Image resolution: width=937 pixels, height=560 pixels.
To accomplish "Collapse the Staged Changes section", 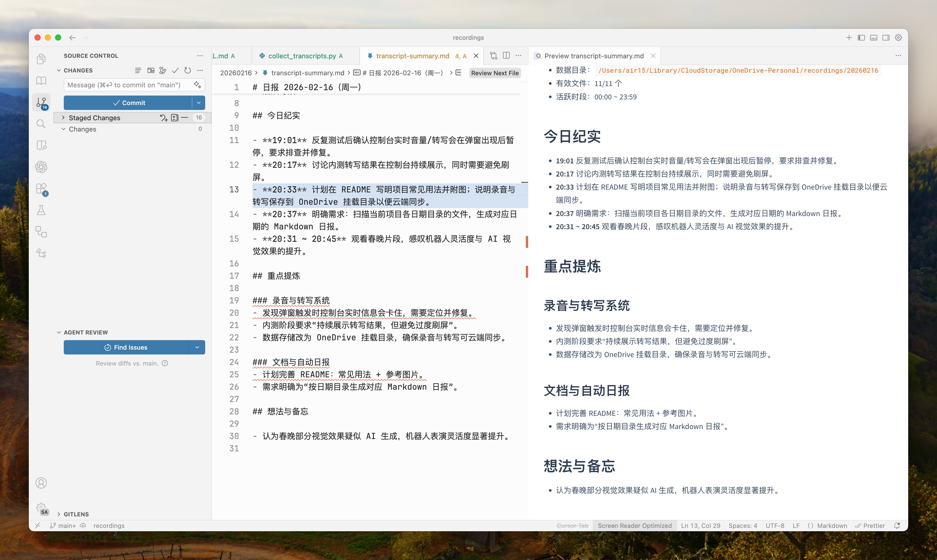I will (64, 117).
